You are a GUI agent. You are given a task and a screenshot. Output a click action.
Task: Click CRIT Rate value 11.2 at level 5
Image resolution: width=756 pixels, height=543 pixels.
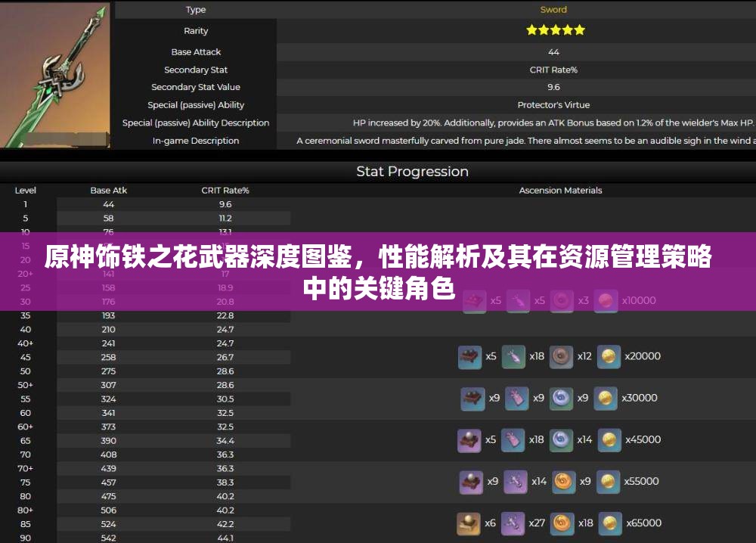(225, 218)
